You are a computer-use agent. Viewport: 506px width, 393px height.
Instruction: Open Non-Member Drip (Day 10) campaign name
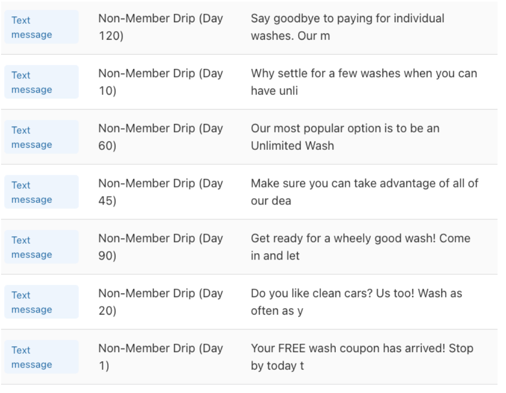point(161,82)
